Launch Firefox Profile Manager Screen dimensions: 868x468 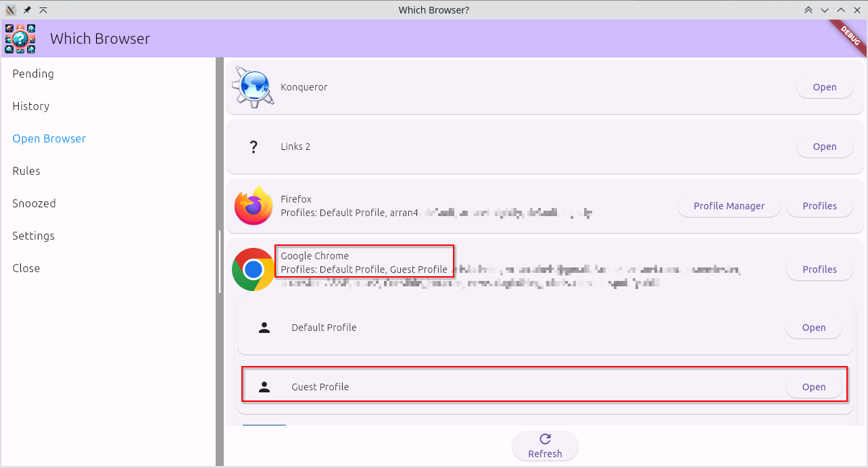[x=729, y=206]
